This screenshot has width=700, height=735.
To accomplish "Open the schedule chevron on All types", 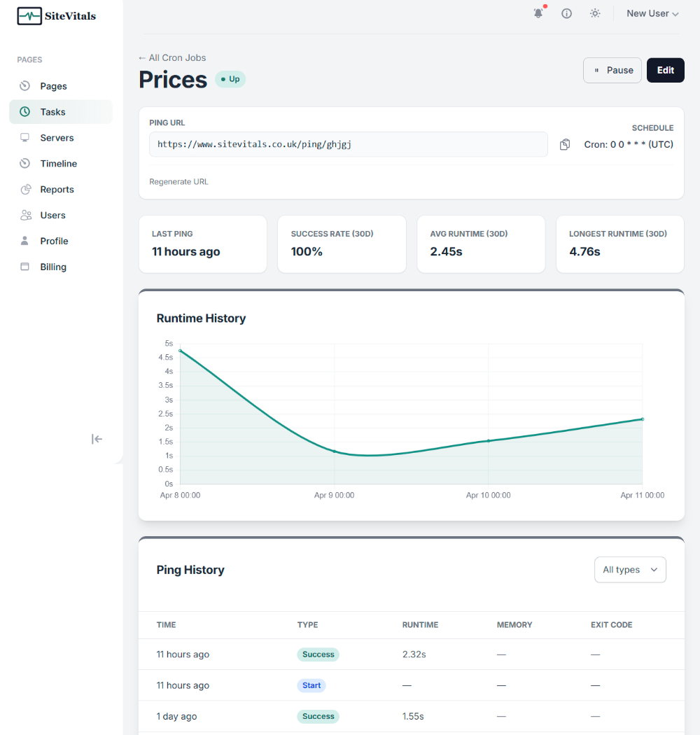I will [654, 569].
